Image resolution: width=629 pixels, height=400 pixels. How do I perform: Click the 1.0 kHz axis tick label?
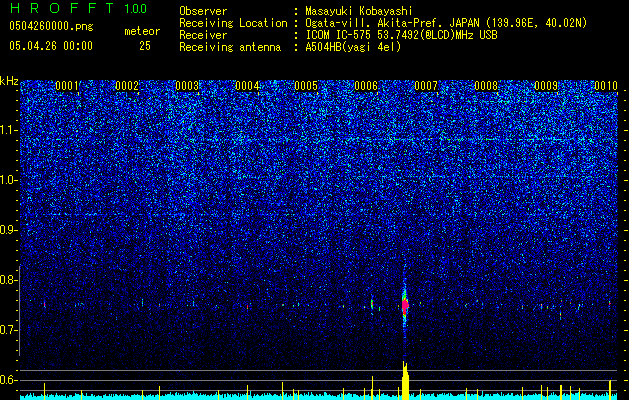pos(9,180)
